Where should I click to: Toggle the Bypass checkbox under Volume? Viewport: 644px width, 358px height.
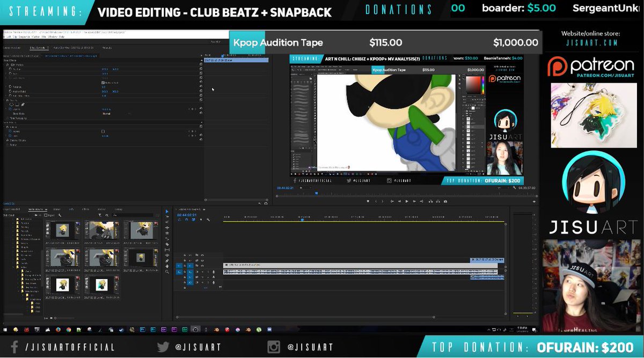(103, 131)
